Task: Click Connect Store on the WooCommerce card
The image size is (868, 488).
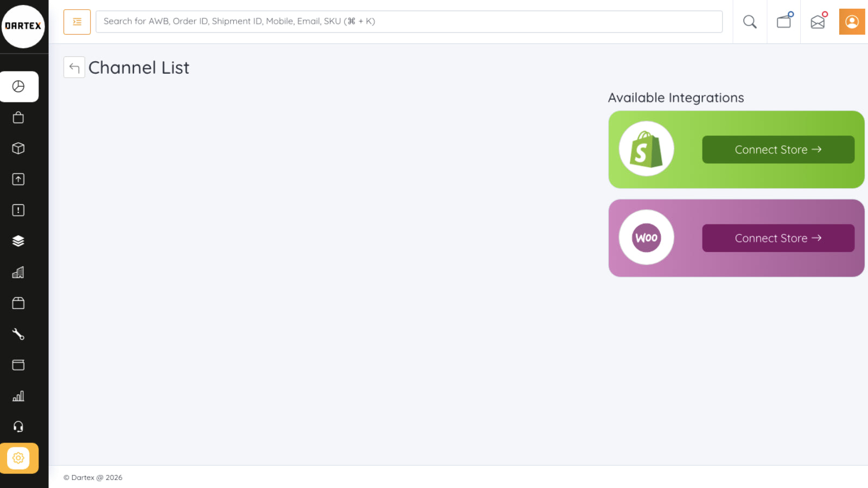Action: tap(778, 238)
